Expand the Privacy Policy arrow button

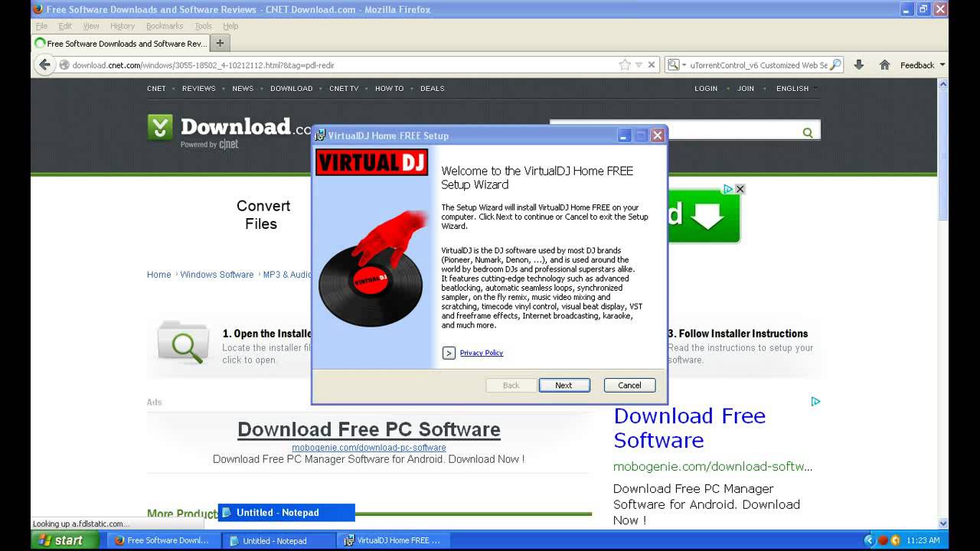coord(449,353)
